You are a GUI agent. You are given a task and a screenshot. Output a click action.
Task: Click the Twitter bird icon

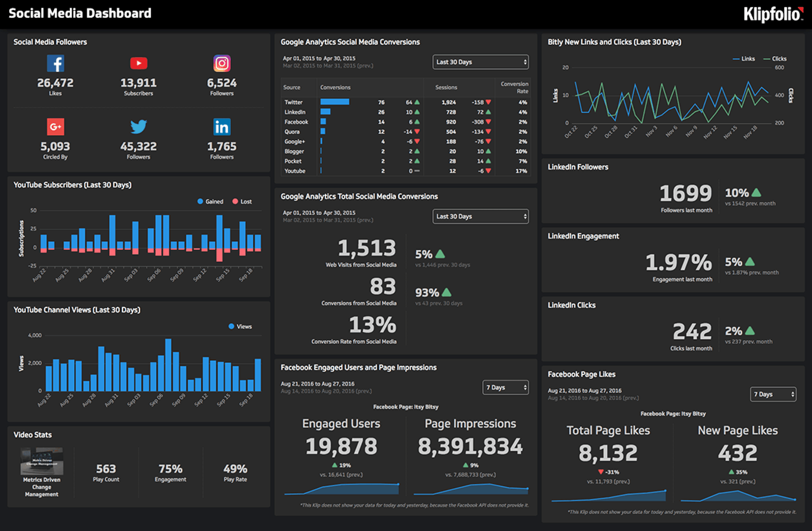(139, 127)
